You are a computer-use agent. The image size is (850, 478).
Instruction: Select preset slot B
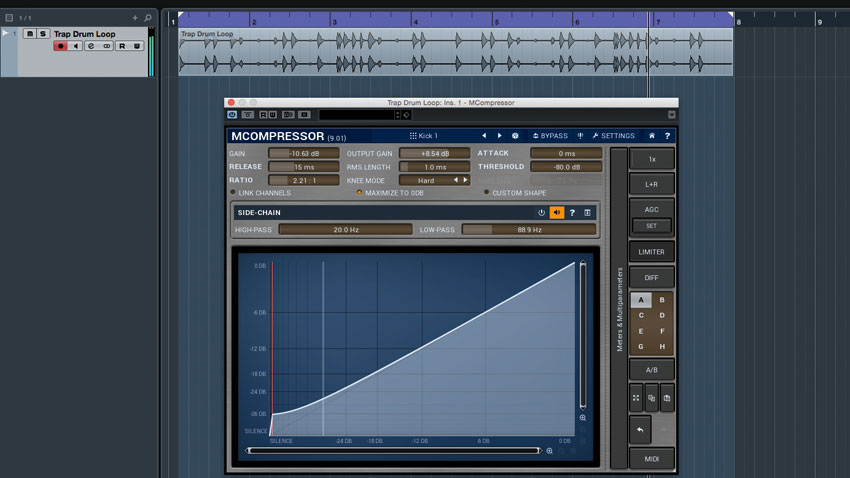[662, 300]
